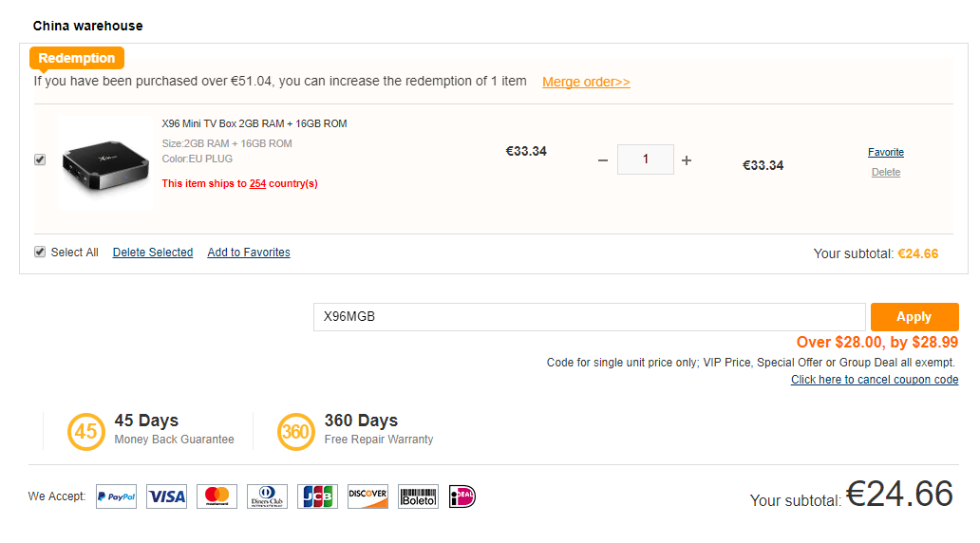
Task: Click Delete Selected link
Action: click(153, 253)
